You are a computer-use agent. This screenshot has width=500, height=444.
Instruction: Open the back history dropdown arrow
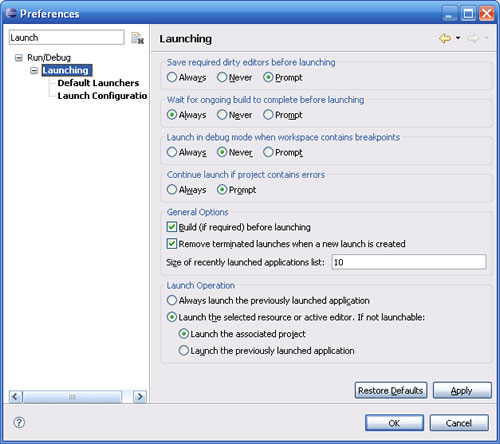(x=458, y=38)
